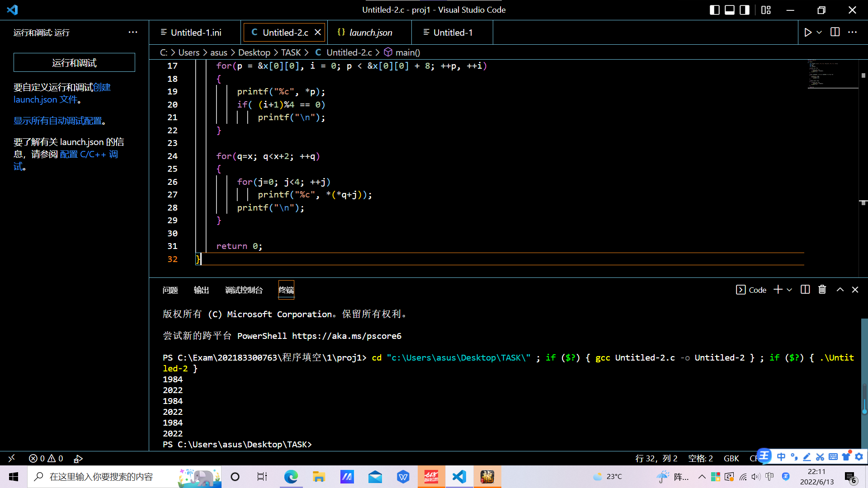The image size is (868, 488).
Task: Maximize the panel with the up chevron
Action: click(x=840, y=290)
